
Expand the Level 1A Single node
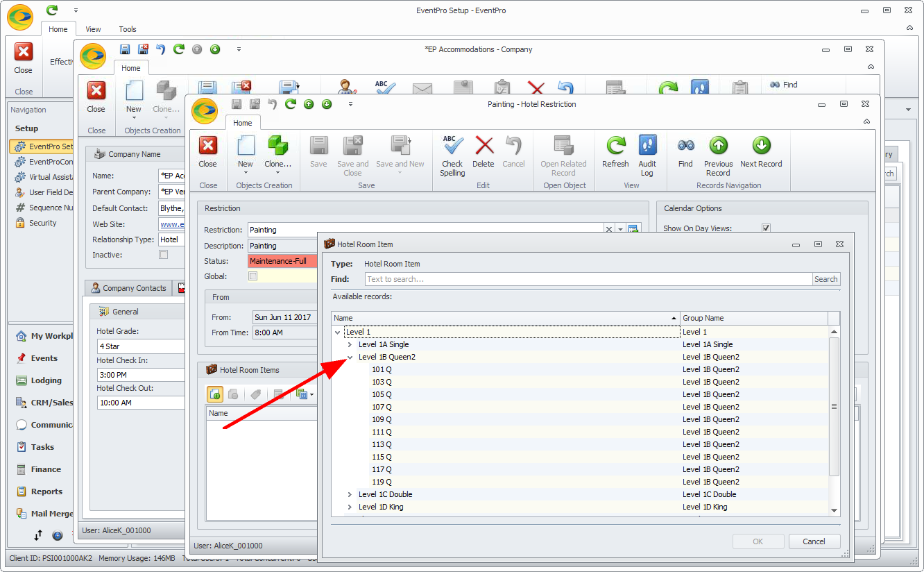point(350,344)
